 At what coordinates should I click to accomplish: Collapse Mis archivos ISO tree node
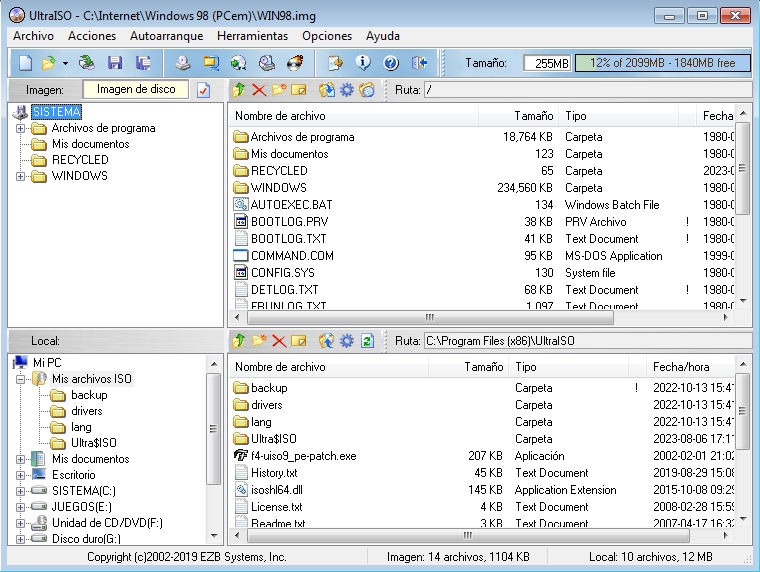click(x=20, y=379)
